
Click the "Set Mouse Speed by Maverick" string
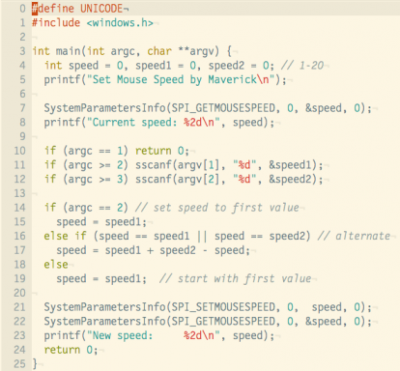point(181,80)
